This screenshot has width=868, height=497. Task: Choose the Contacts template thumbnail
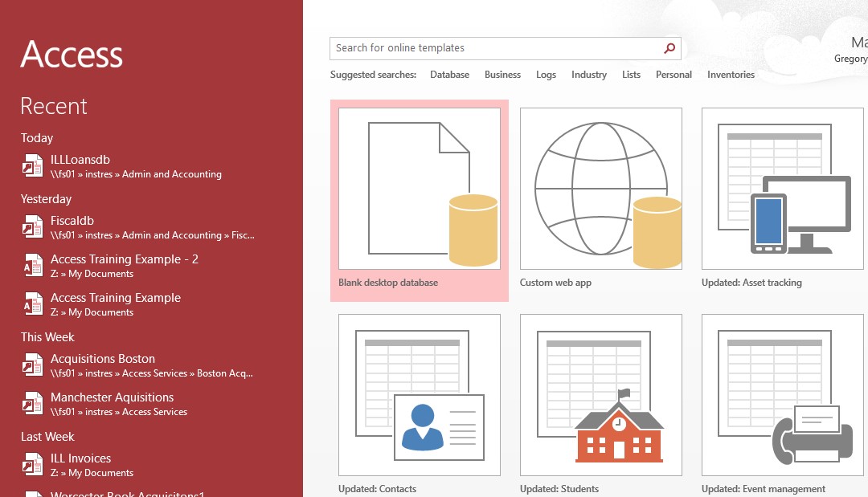click(419, 395)
